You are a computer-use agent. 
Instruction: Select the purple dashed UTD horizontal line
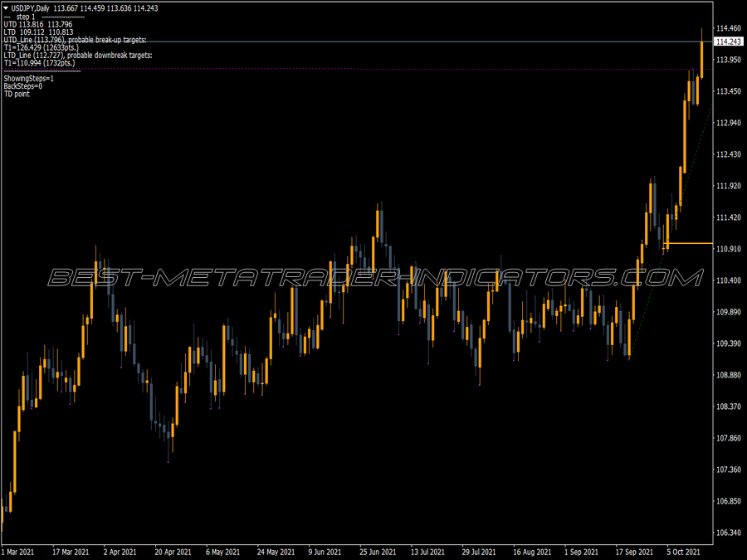357,69
